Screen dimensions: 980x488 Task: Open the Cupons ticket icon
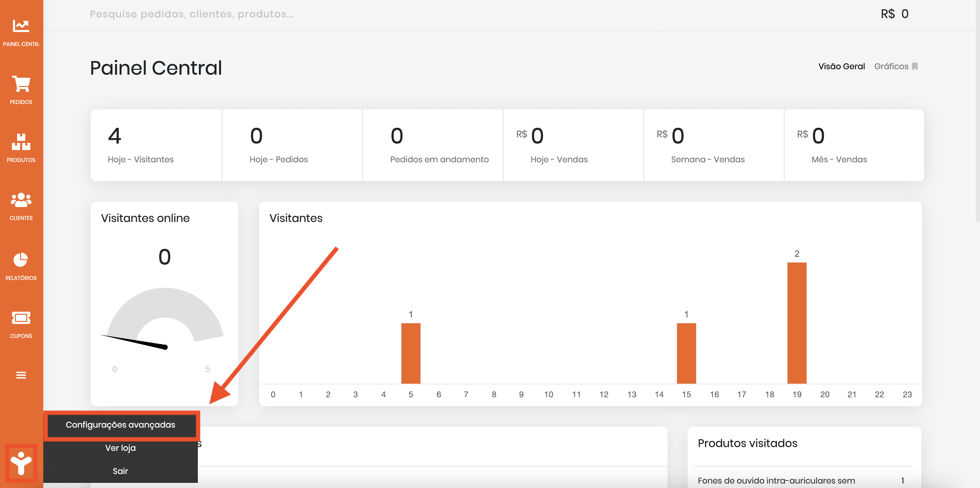21,317
